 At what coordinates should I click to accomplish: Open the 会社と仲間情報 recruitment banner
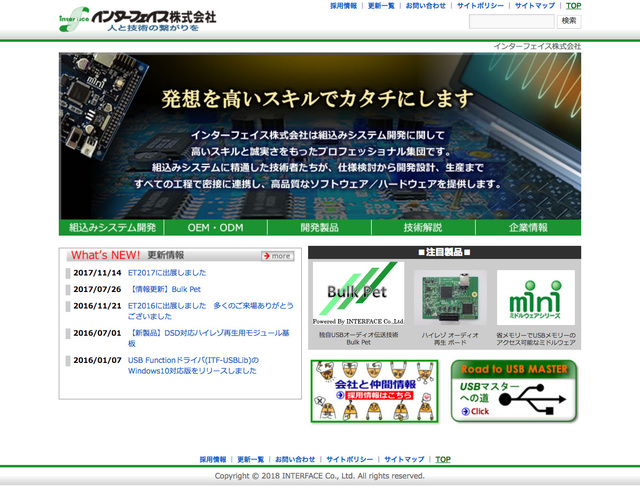pyautogui.click(x=374, y=391)
